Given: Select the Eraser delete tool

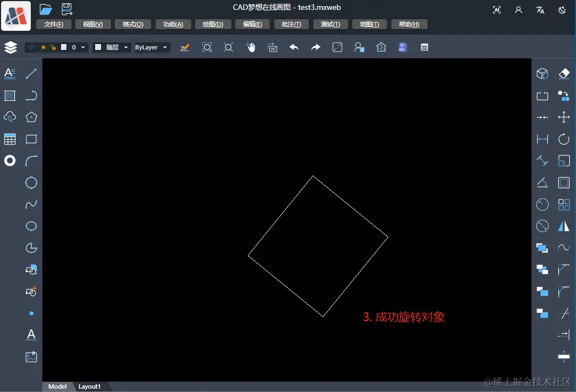Looking at the screenshot, I should pyautogui.click(x=564, y=74).
